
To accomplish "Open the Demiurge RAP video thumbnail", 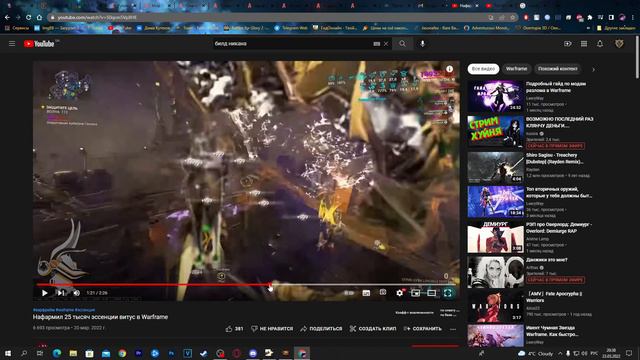I will coord(496,237).
